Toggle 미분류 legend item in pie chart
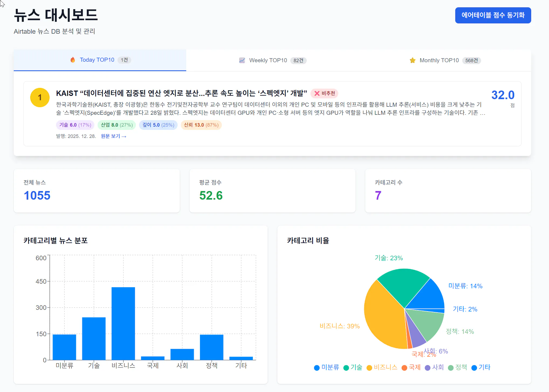Image resolution: width=549 pixels, height=392 pixels. [x=327, y=367]
